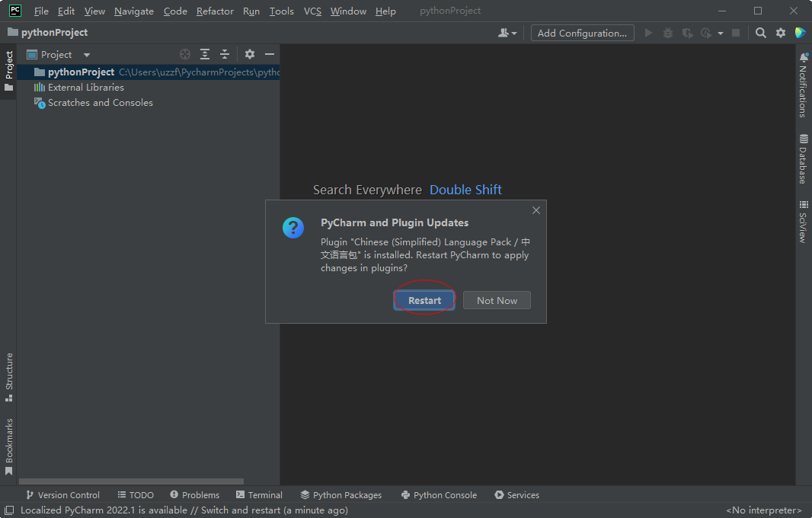The image size is (812, 518).
Task: Open the Navigate menu
Action: [133, 11]
